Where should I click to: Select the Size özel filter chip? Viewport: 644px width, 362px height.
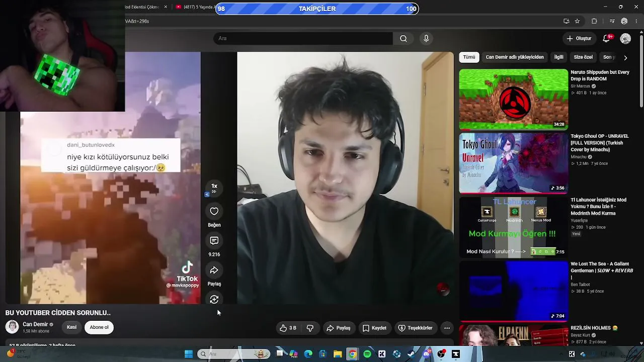(x=583, y=57)
